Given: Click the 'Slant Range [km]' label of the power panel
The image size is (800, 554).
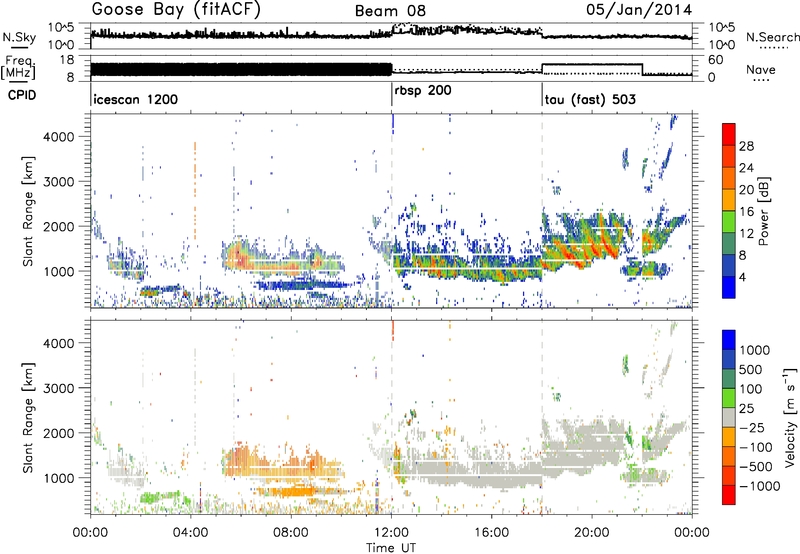Looking at the screenshot, I should [28, 211].
